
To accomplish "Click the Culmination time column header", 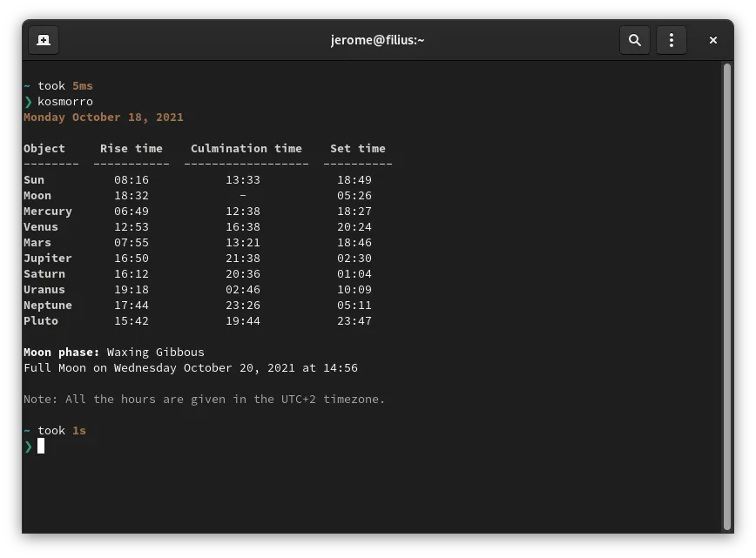I will pos(246,148).
